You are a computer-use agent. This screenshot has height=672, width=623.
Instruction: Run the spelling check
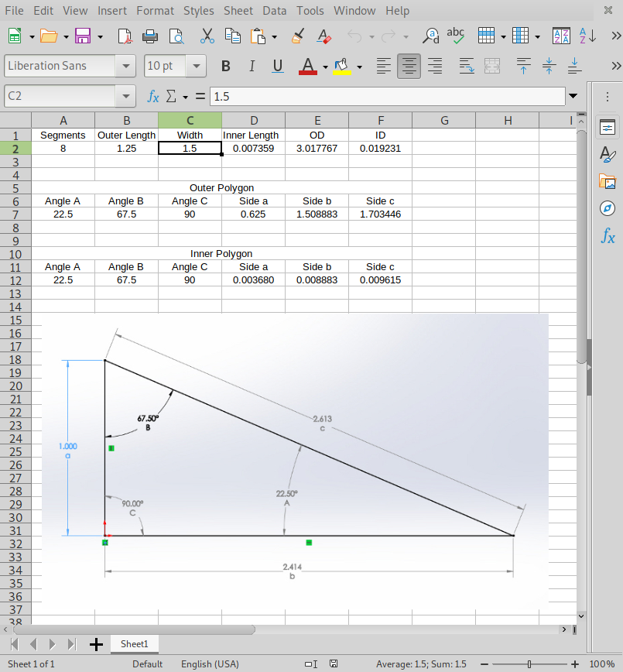click(456, 36)
